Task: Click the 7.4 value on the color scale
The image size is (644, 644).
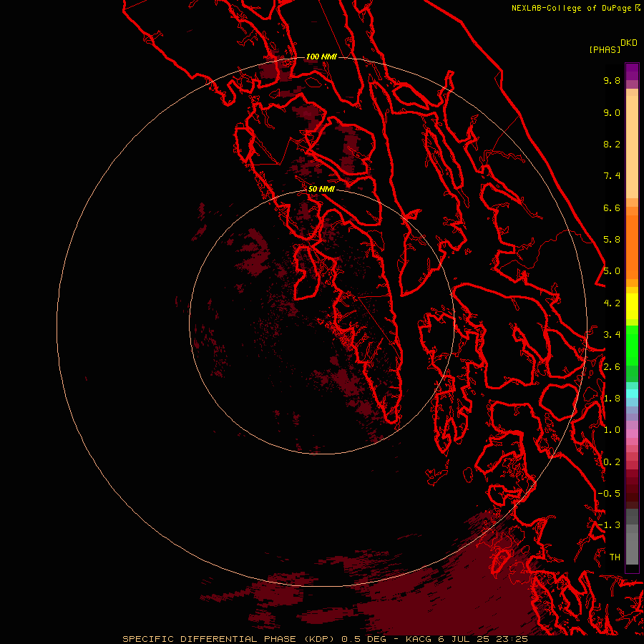Action: click(612, 176)
